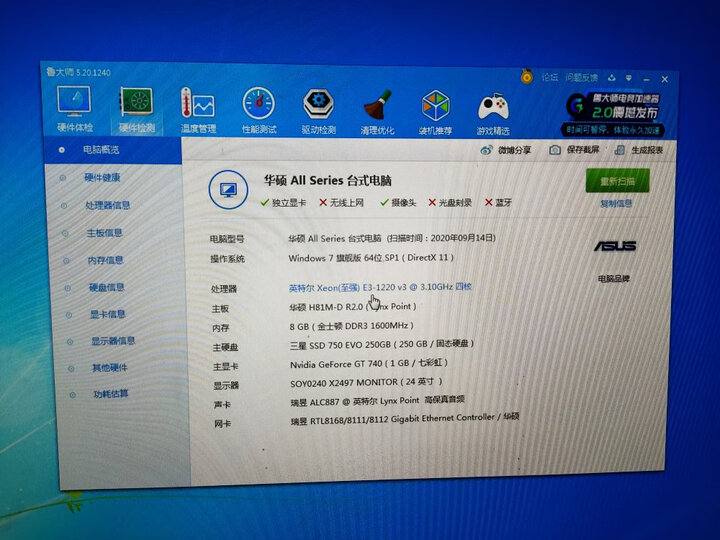Open the dropdown menu icon near minimize
The height and width of the screenshot is (540, 720).
coord(629,79)
